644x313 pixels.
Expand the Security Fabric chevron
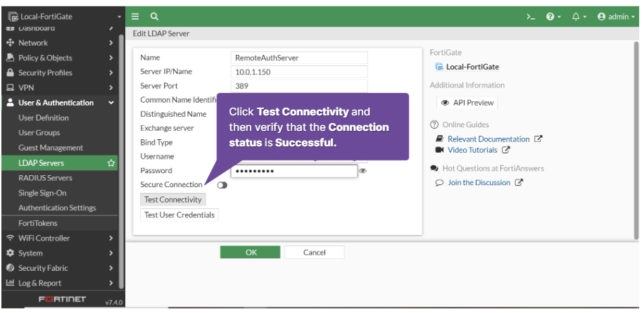coord(111,268)
